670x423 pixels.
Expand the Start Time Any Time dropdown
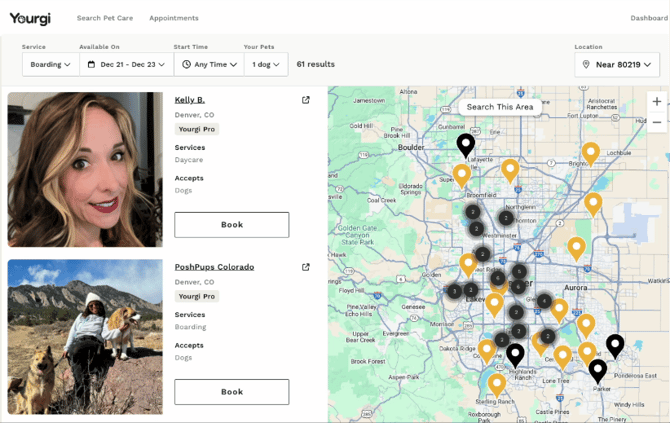208,64
